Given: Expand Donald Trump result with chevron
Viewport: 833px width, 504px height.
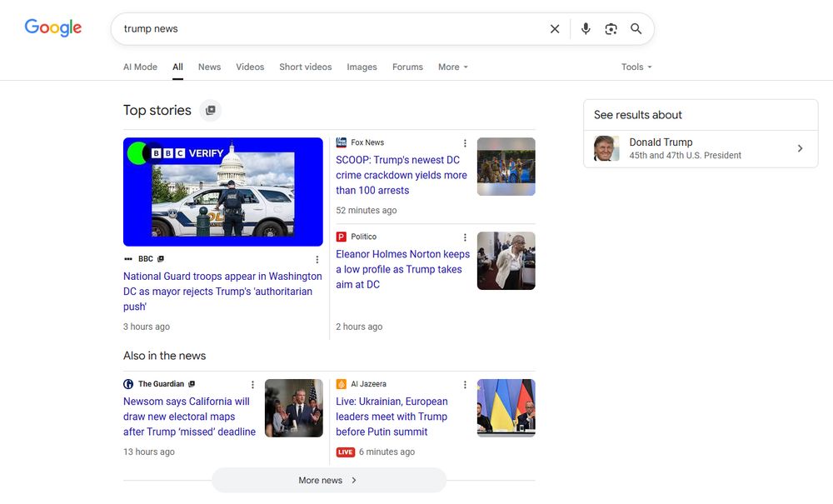Looking at the screenshot, I should [800, 149].
